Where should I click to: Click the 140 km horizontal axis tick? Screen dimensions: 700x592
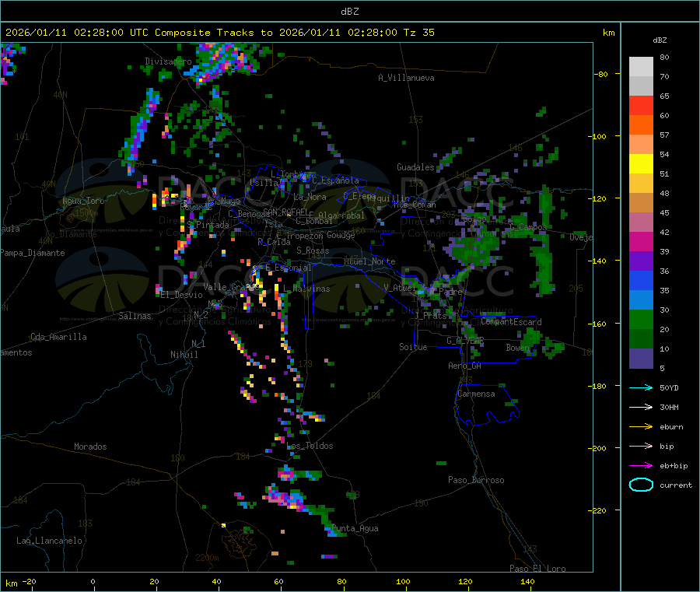pyautogui.click(x=527, y=581)
